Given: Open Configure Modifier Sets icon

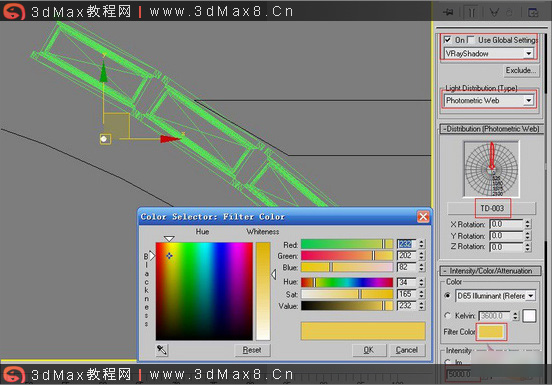Looking at the screenshot, I should tap(533, 12).
